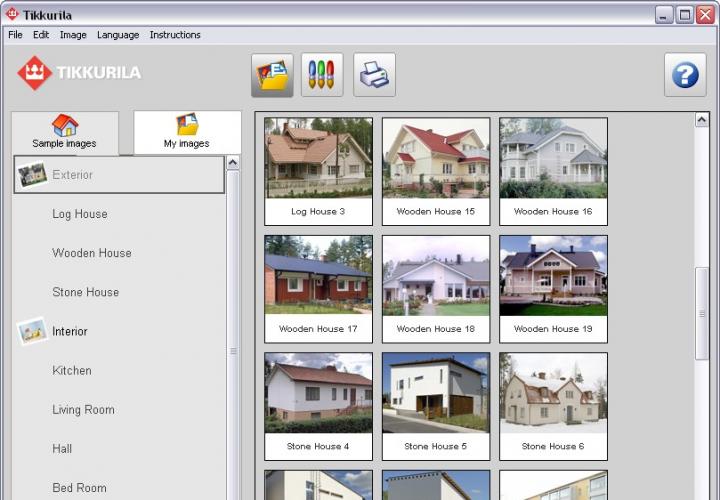Open help with the question mark icon
Image resolution: width=720 pixels, height=500 pixels.
(x=685, y=75)
